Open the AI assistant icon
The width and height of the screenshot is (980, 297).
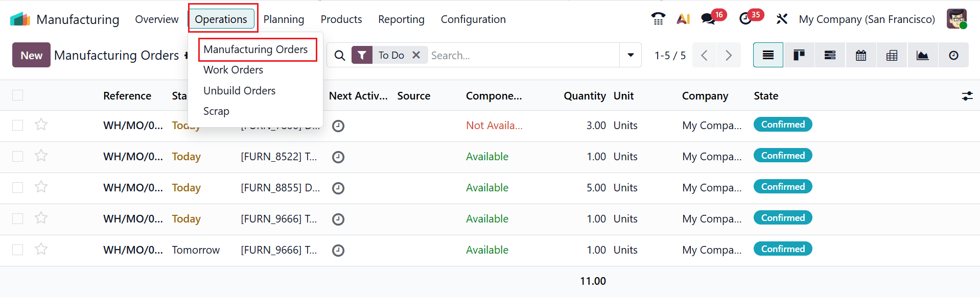coord(683,19)
